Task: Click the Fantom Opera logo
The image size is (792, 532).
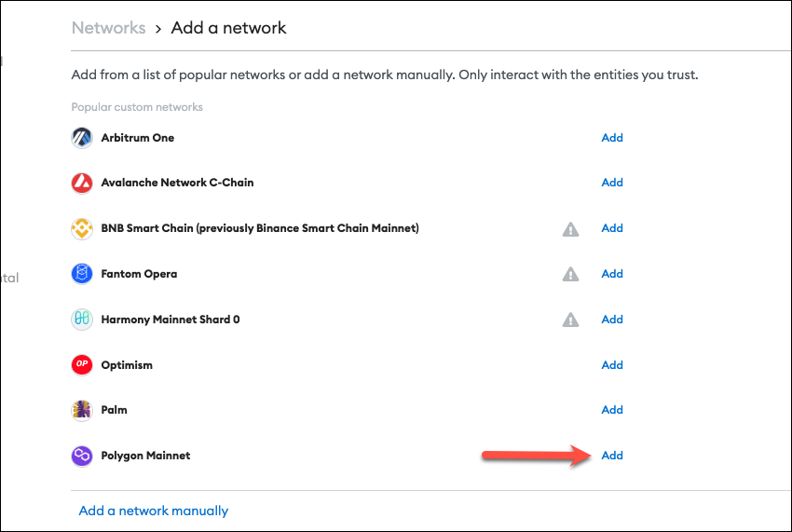Action: (x=82, y=274)
